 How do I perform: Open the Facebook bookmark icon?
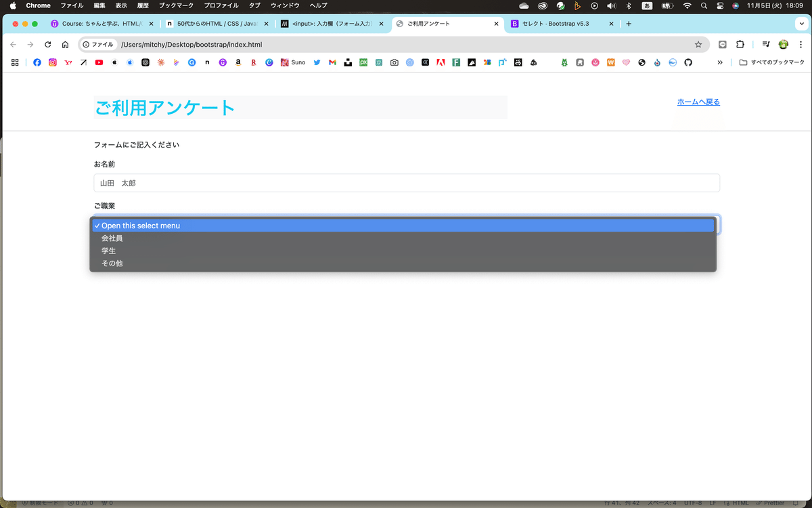[x=37, y=62]
